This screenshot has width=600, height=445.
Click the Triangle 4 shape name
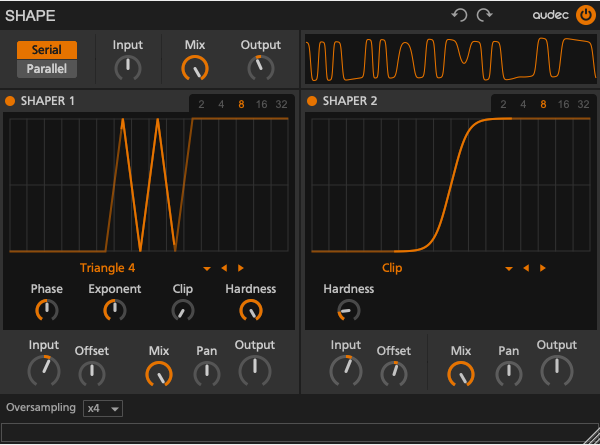coord(108,268)
